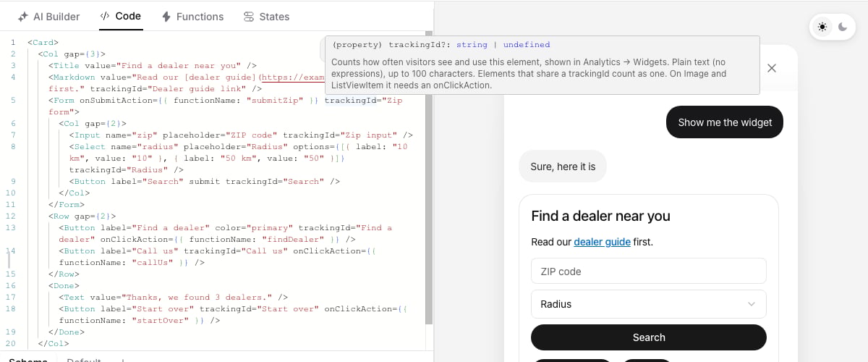Image resolution: width=868 pixels, height=362 pixels.
Task: Click the "Sure, here it is" reply bubble
Action: (563, 167)
